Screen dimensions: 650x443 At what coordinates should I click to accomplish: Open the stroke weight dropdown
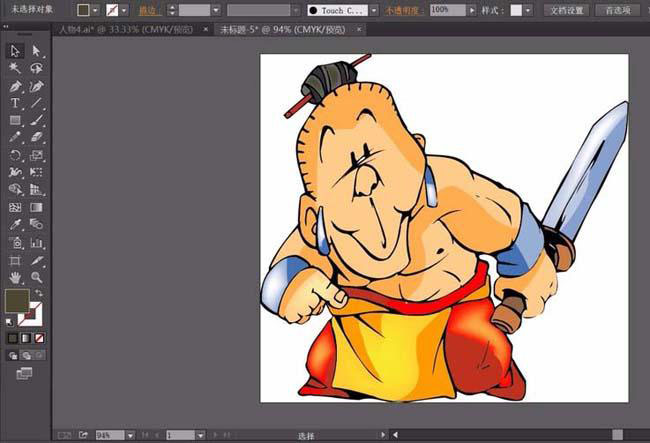[216, 10]
